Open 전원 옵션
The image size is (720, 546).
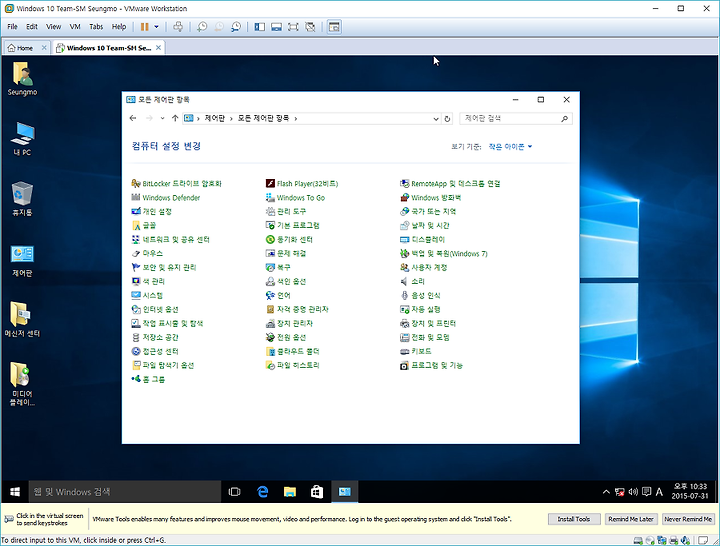click(286, 337)
